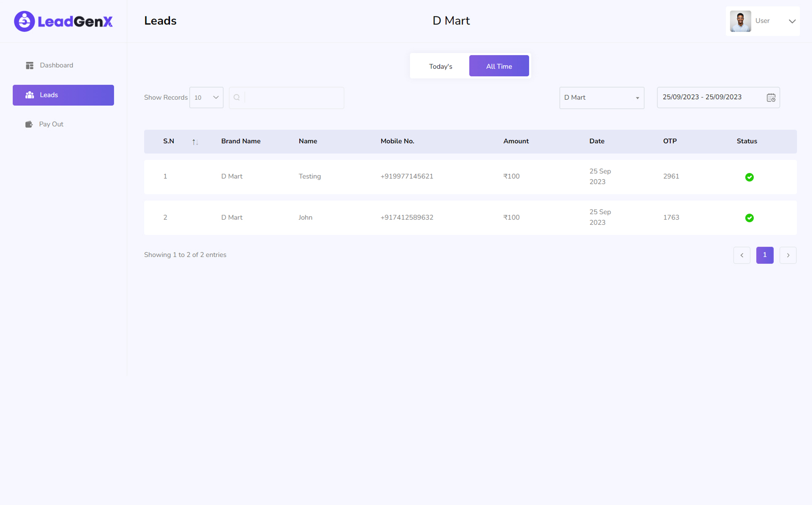Click the search magnifier icon
812x505 pixels.
click(237, 98)
